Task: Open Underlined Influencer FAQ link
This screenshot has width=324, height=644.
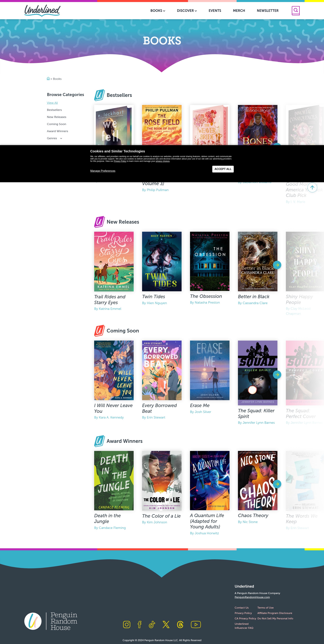Action: pos(244,626)
